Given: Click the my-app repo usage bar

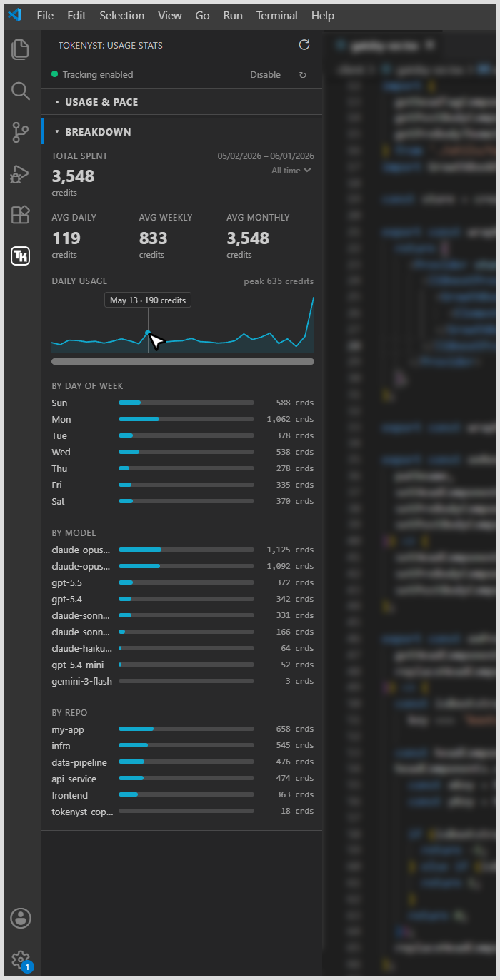Looking at the screenshot, I should pyautogui.click(x=186, y=729).
